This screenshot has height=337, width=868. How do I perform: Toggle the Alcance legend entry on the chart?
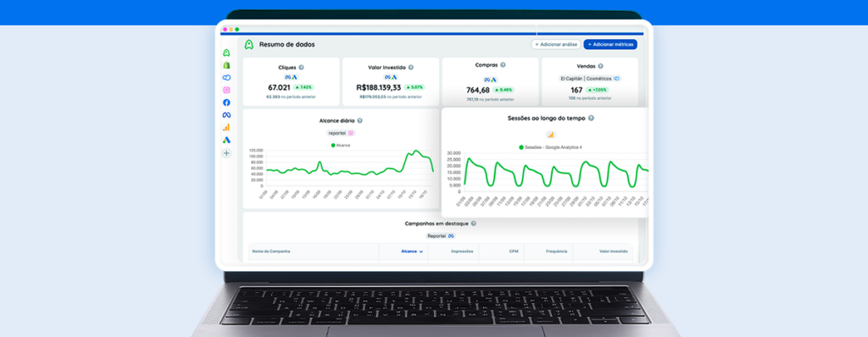pos(341,145)
